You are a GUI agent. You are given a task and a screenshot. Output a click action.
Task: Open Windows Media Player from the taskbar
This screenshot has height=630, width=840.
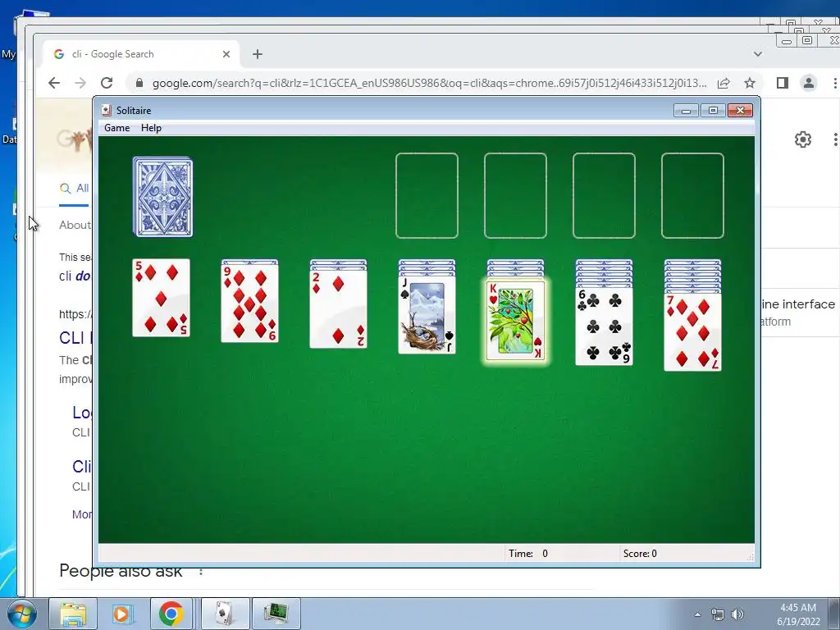coord(121,614)
